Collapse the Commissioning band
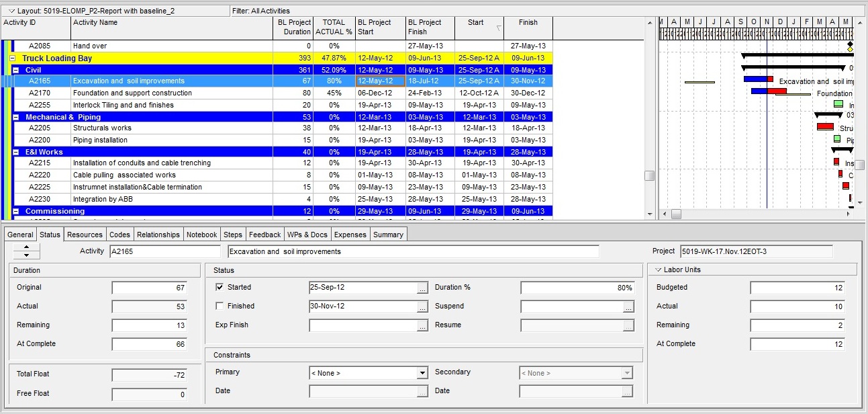The height and width of the screenshot is (414, 868). [16, 211]
